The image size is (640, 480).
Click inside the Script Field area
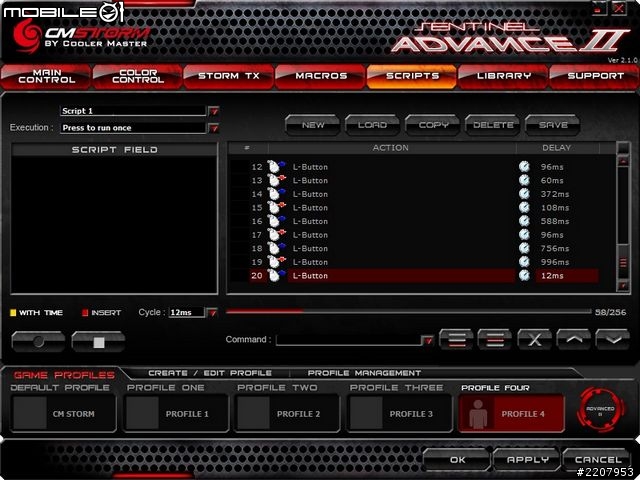(114, 224)
